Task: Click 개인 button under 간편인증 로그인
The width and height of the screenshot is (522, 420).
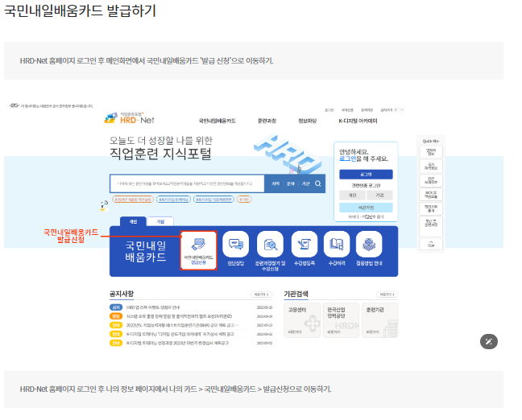Action: pos(352,196)
